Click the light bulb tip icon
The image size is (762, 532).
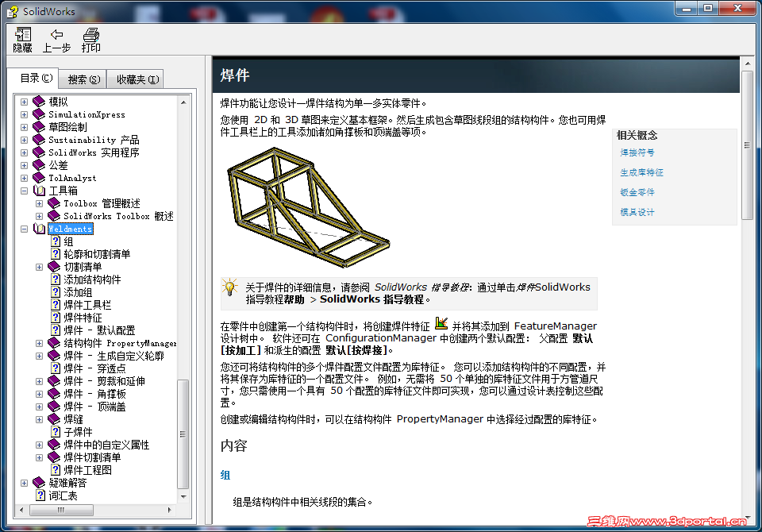click(230, 287)
